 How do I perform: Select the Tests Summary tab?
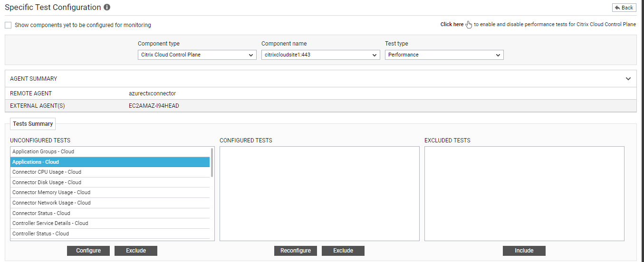point(33,124)
